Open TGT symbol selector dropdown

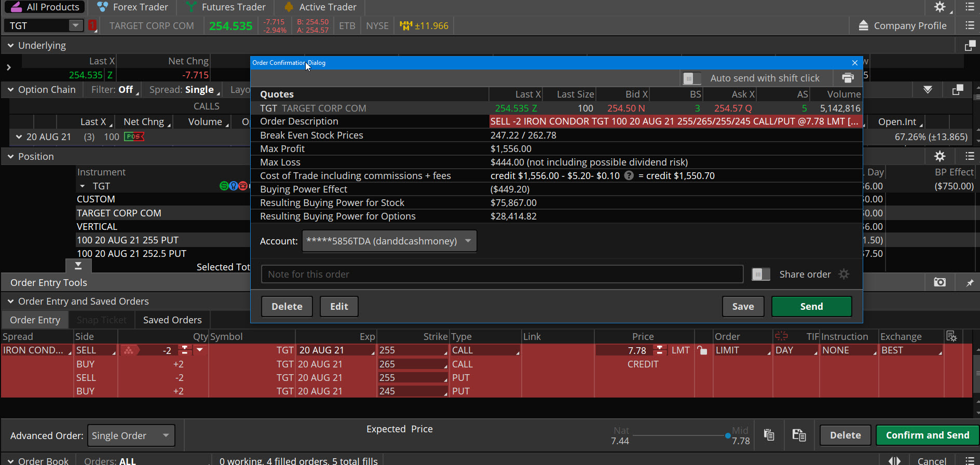pos(76,25)
